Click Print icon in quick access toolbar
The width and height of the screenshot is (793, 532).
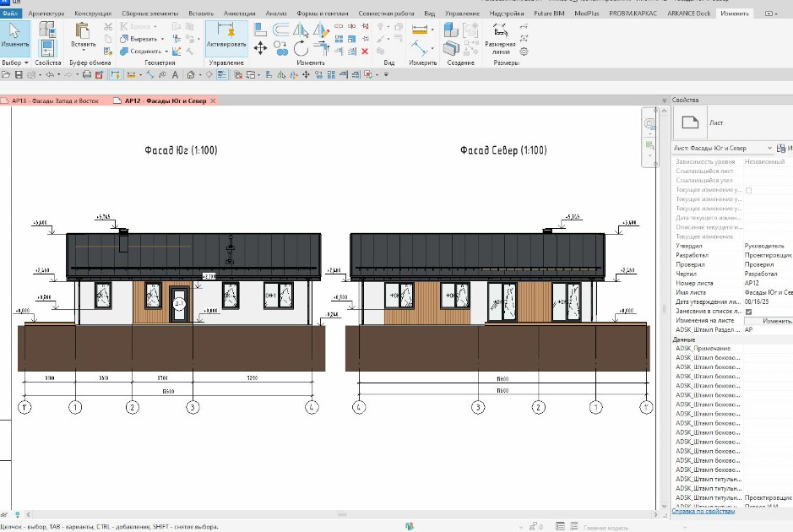pos(87,75)
